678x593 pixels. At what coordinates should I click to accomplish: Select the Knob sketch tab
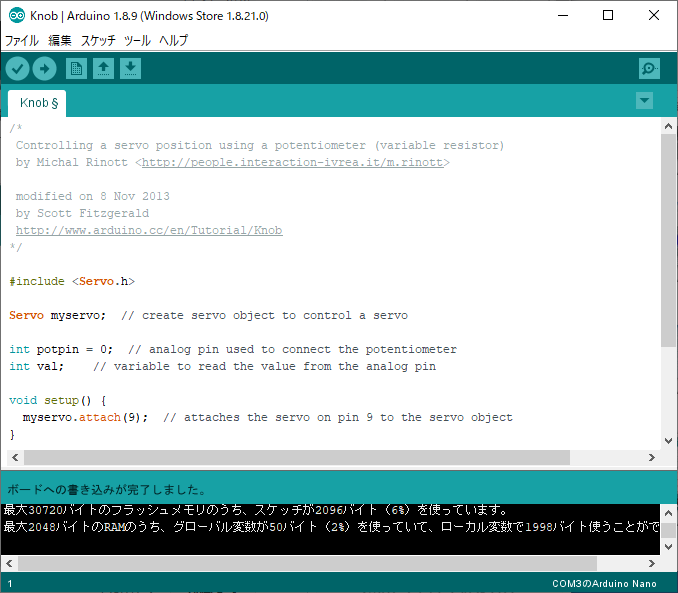pos(37,103)
